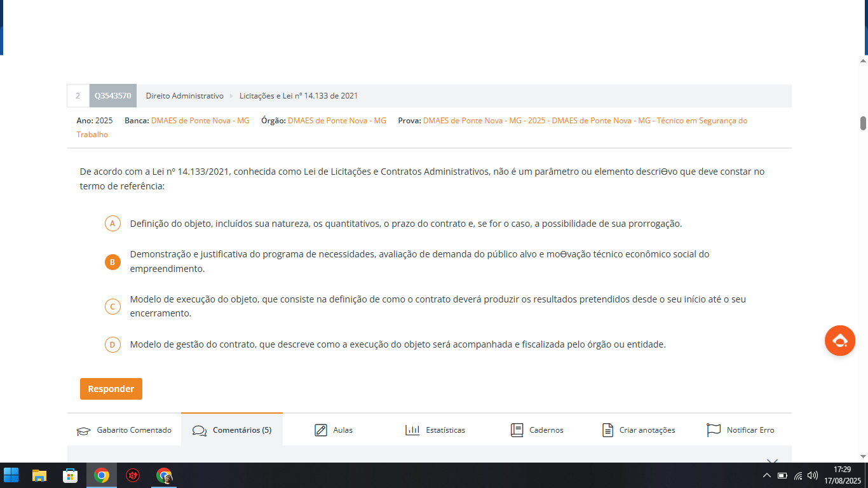Open the question ID Q3543570 link

[x=112, y=96]
